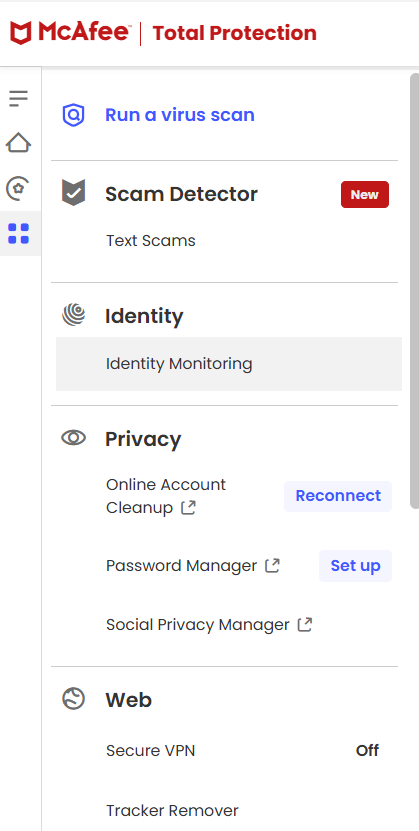419x831 pixels.
Task: Collapse the hamburger menu icon in sidebar
Action: (19, 99)
